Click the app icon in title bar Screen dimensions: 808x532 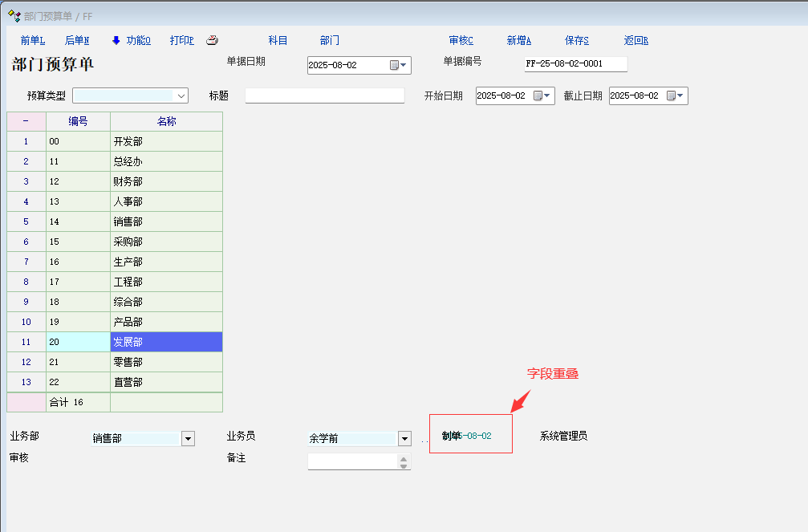14,15
